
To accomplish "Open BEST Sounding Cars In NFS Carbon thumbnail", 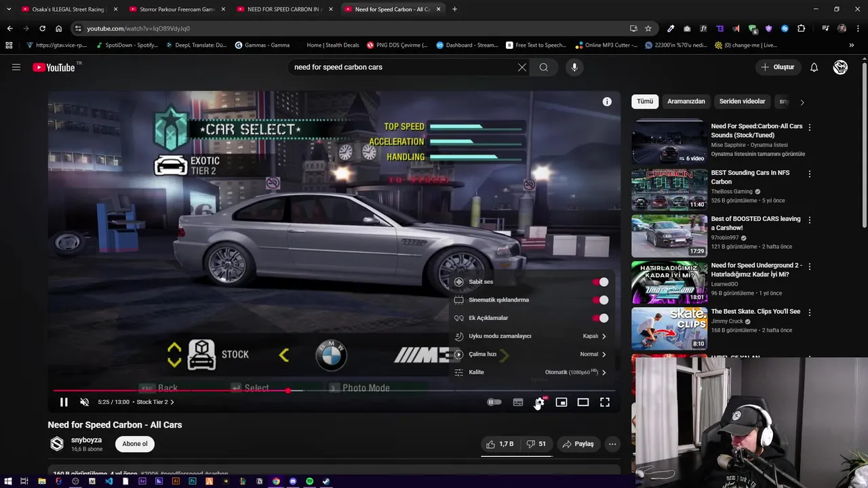I will point(669,190).
